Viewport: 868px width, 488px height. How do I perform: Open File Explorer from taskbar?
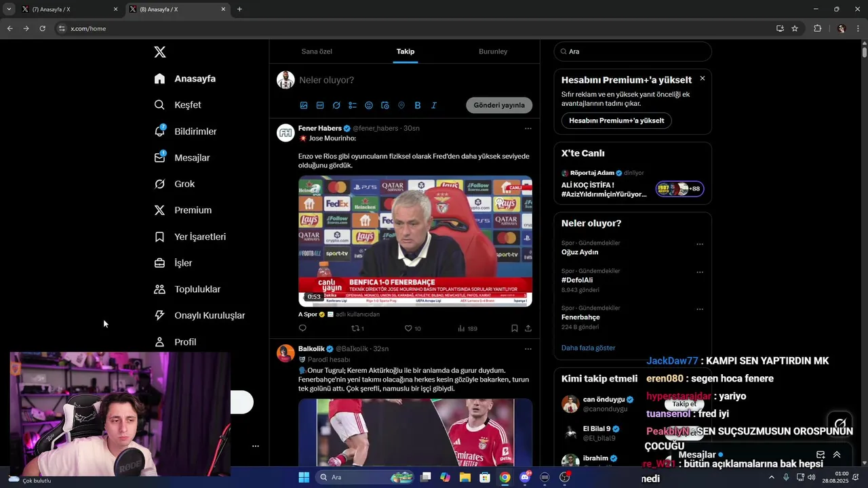coord(465,477)
